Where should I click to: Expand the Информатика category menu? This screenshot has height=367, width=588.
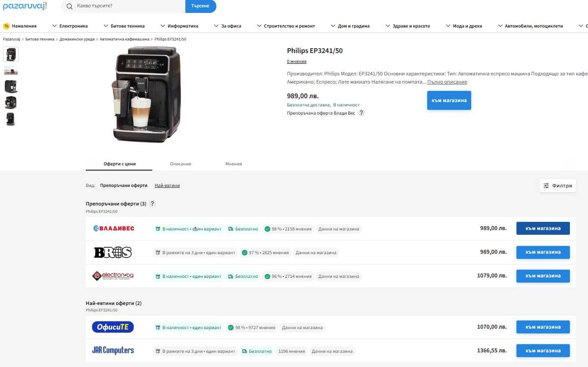coord(179,26)
